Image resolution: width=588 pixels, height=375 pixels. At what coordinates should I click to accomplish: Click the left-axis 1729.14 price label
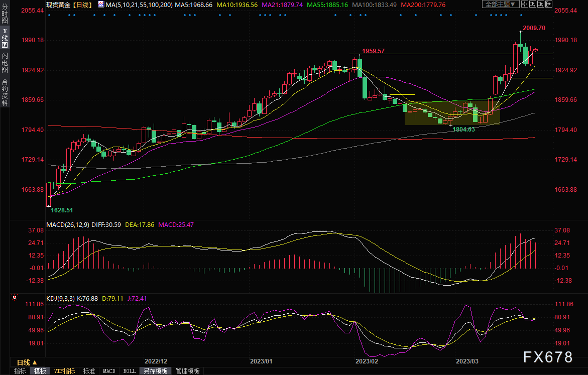tap(32, 160)
